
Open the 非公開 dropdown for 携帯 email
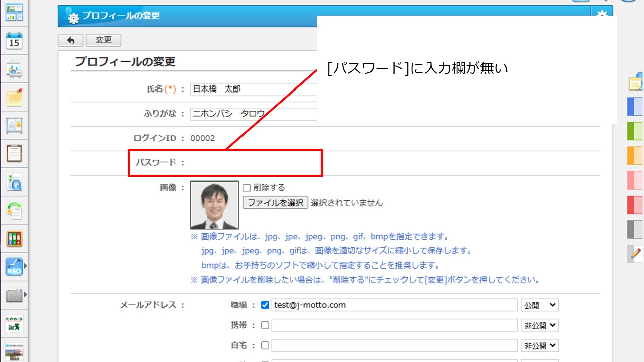pos(539,325)
